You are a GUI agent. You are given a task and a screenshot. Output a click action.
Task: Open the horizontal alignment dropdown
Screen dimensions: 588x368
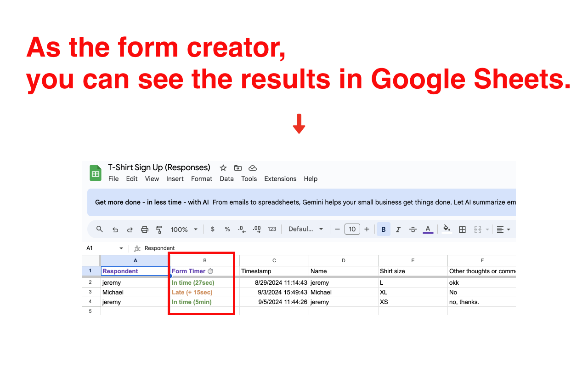click(x=503, y=229)
